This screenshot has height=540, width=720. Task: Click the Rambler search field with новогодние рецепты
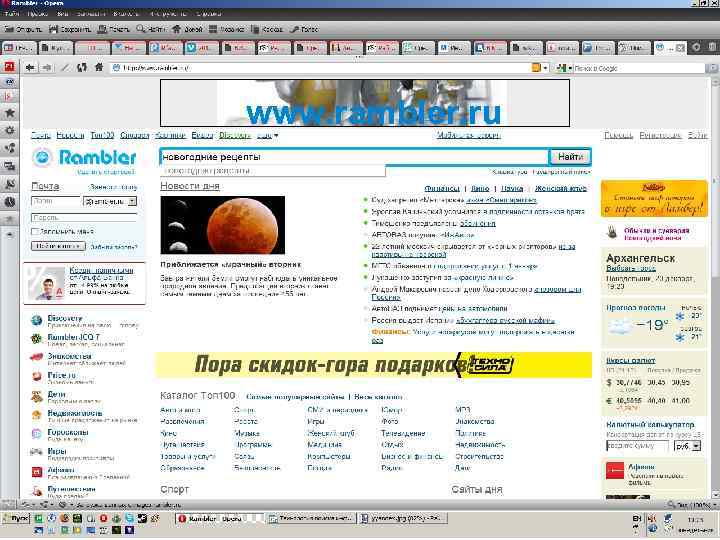(x=354, y=157)
